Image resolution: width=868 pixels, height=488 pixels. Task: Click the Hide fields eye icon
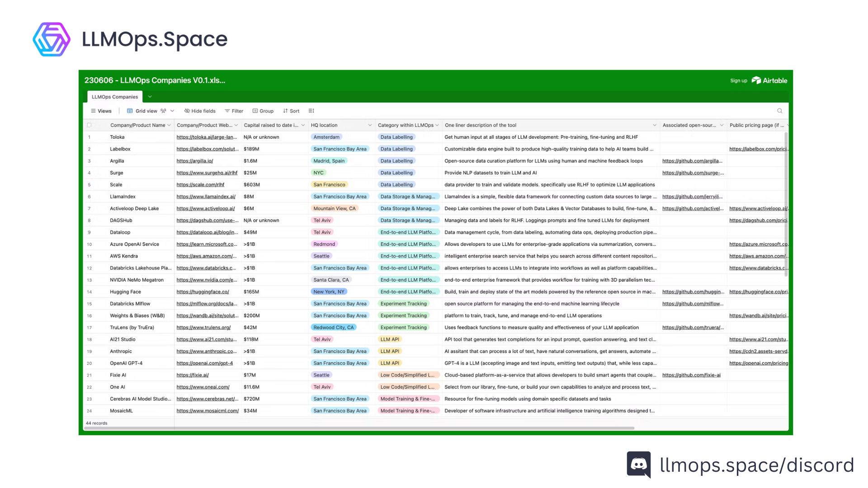pyautogui.click(x=187, y=111)
